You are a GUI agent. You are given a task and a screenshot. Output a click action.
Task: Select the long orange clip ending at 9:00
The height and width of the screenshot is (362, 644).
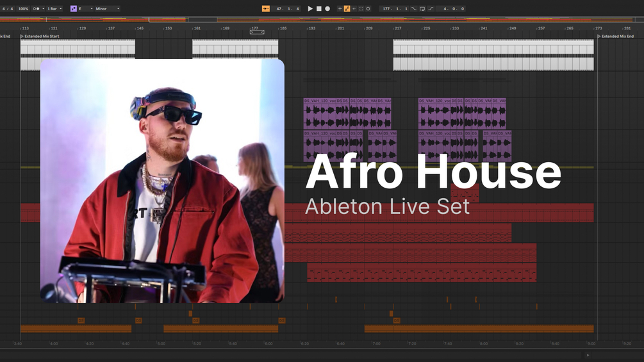tap(479, 329)
